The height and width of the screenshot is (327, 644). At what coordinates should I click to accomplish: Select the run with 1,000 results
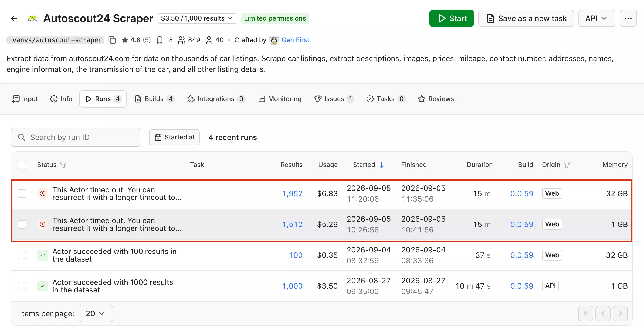click(x=22, y=286)
